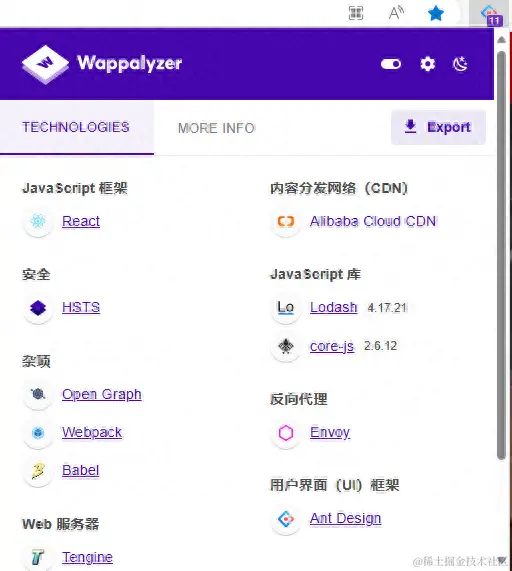Click the 反向代理 category heading

point(299,399)
